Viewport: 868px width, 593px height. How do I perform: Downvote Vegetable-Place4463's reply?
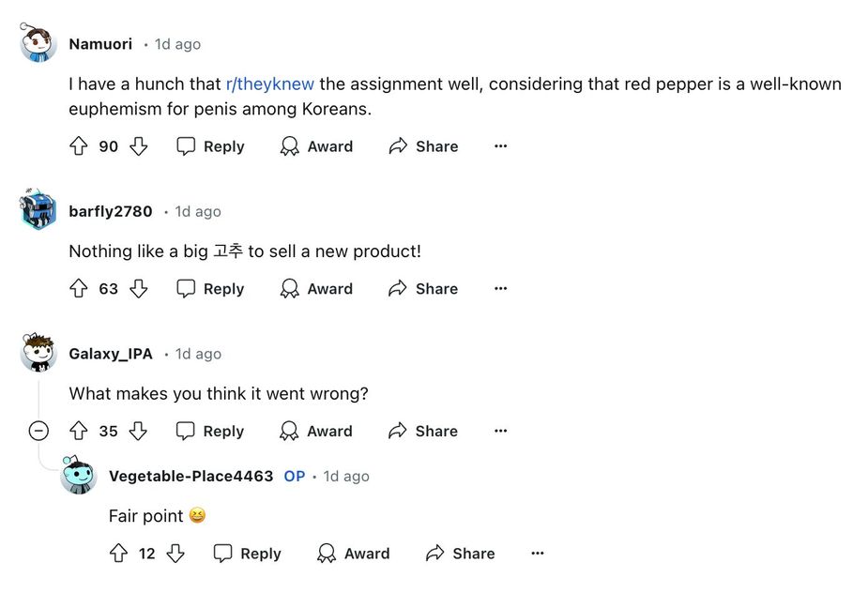click(175, 554)
